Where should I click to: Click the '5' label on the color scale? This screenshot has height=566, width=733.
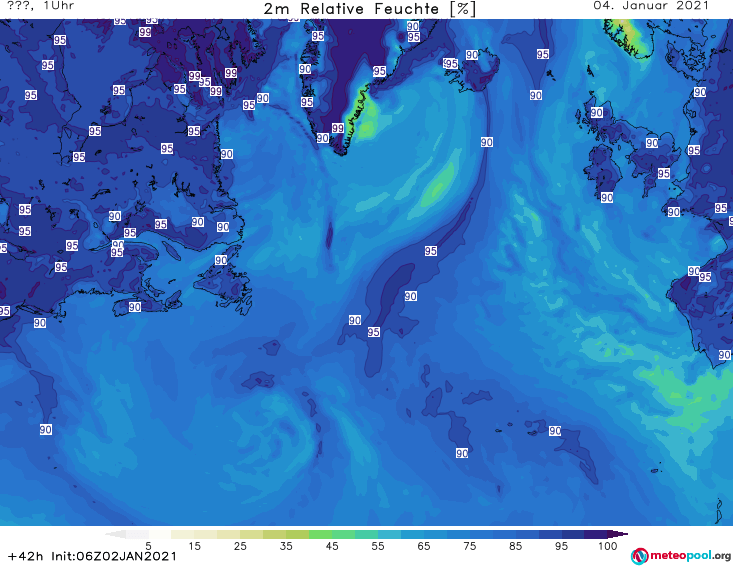tap(149, 546)
